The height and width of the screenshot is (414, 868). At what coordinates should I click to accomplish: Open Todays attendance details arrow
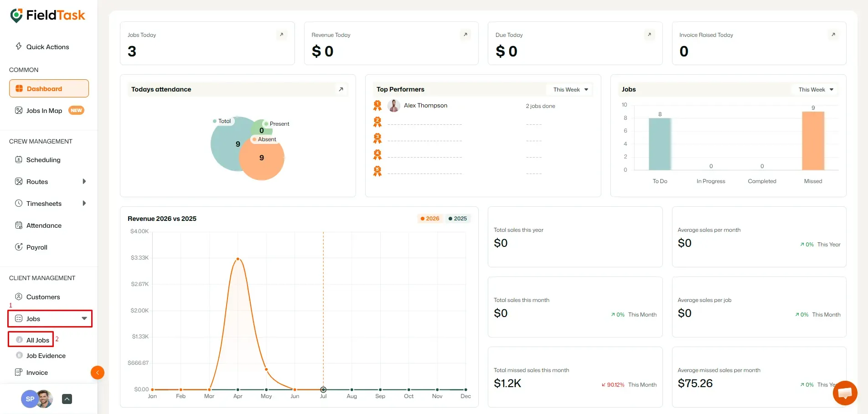pos(341,89)
